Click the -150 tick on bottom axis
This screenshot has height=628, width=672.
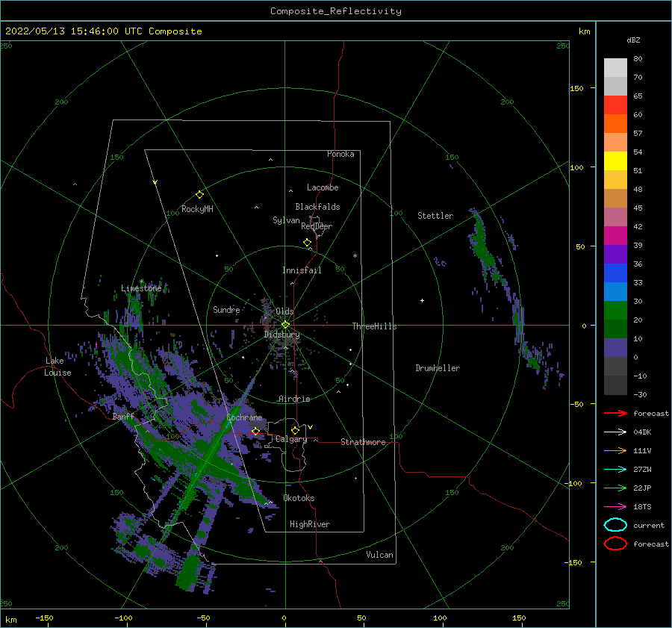pyautogui.click(x=44, y=618)
